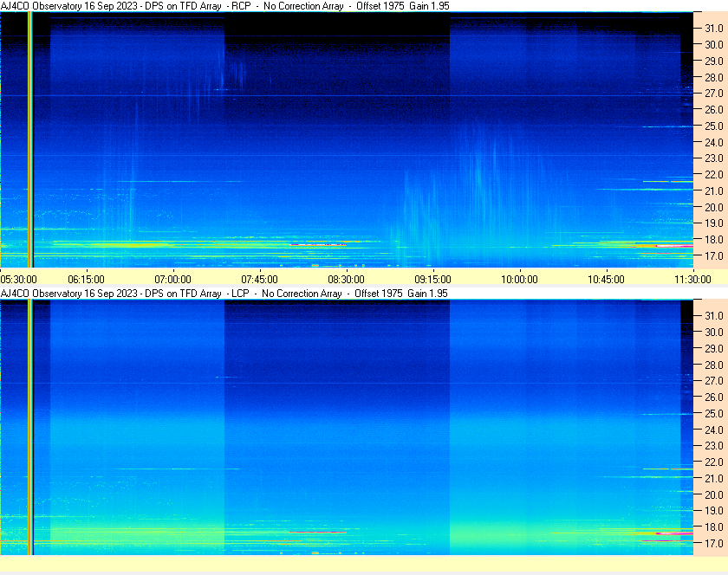Pick the 26.0 frequency label on LCP plot
The image size is (728, 575).
click(x=714, y=397)
